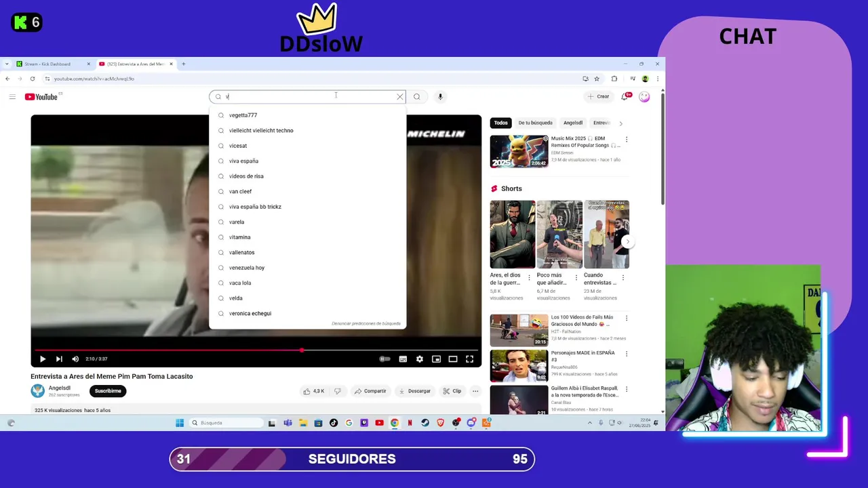Click the Suscribirme button
The width and height of the screenshot is (868, 488).
pos(108,391)
